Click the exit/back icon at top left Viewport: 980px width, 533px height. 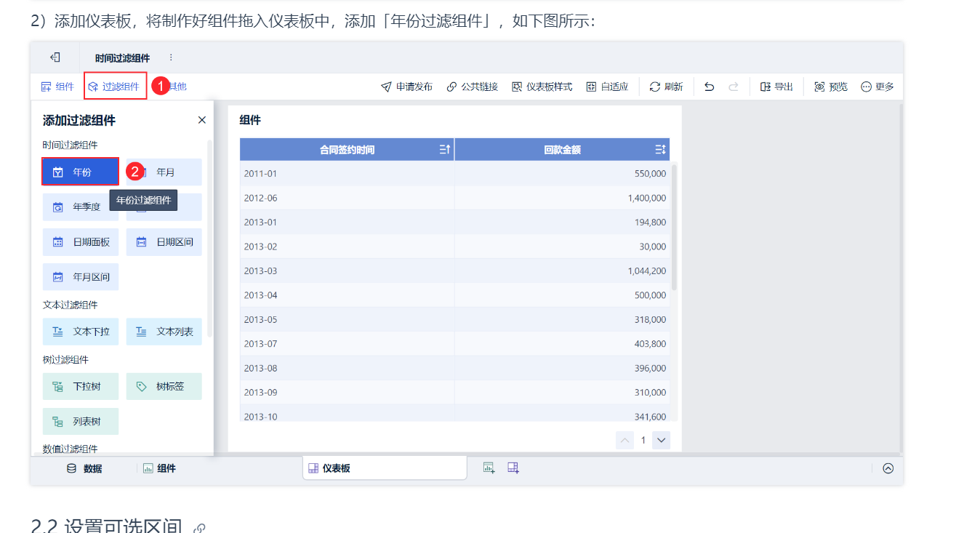[x=55, y=57]
